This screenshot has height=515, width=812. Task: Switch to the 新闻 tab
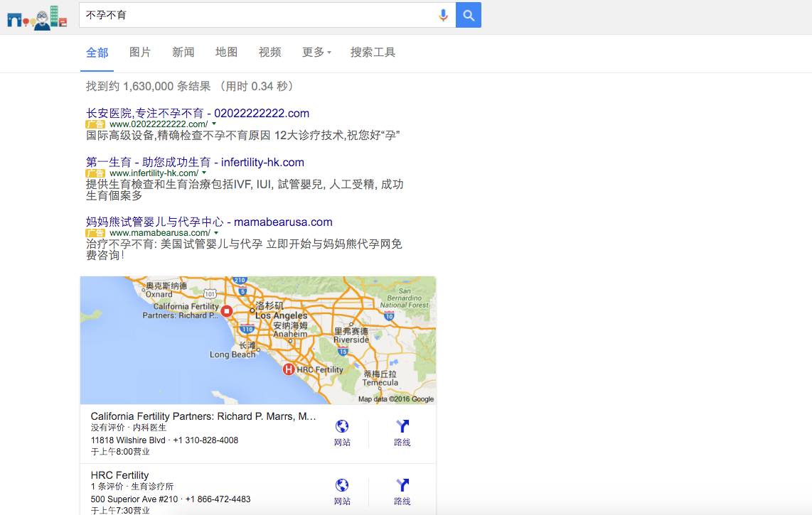click(x=183, y=53)
